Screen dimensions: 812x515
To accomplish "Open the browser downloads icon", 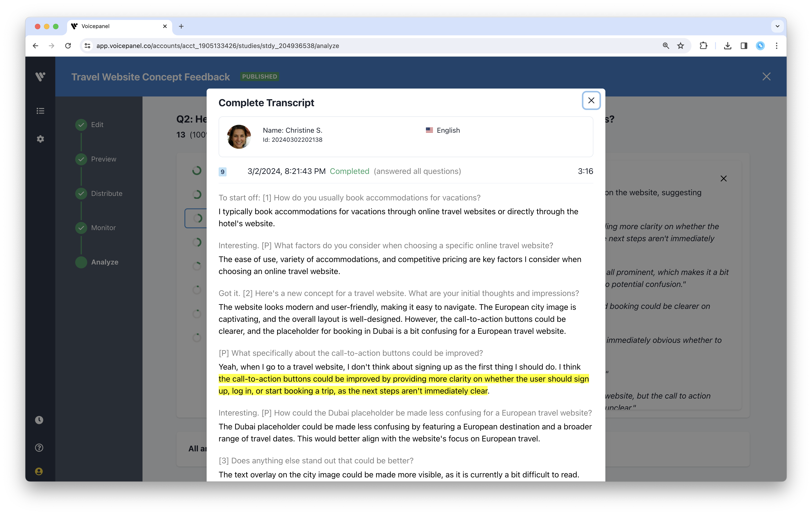I will pyautogui.click(x=727, y=46).
